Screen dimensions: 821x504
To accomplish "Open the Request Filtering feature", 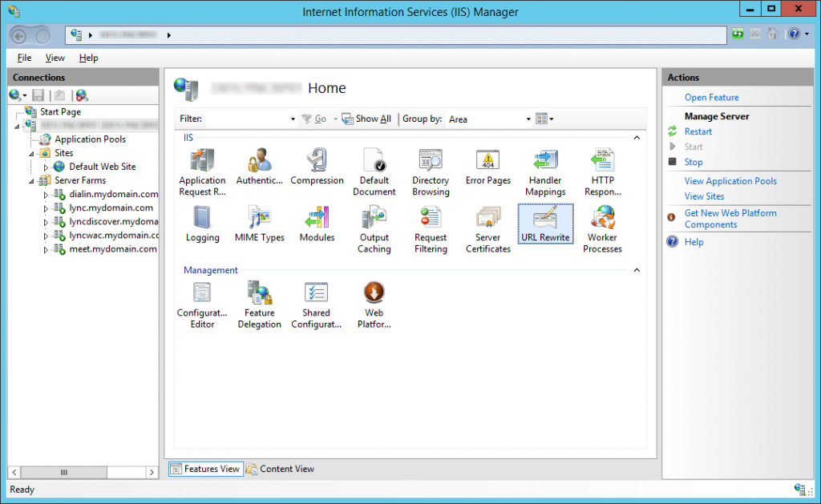I will pyautogui.click(x=431, y=228).
